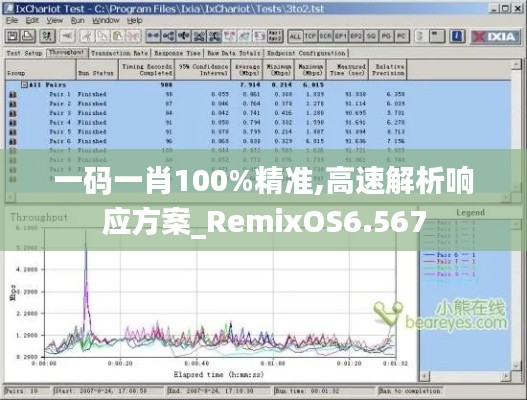
Task: Click the blue information toolbar icon
Action: pos(457,36)
